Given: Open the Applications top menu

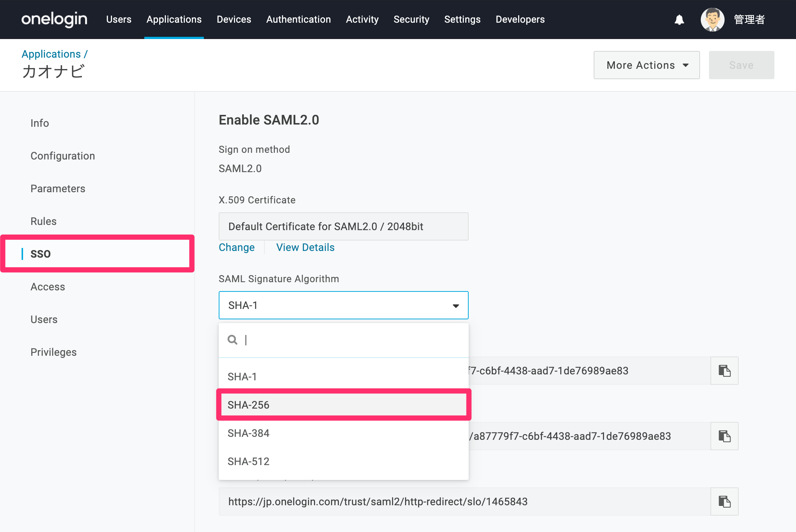Looking at the screenshot, I should [x=174, y=19].
